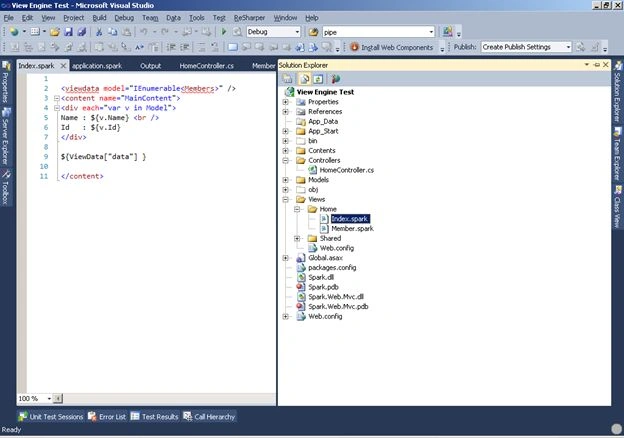Select packages.config in the tree

332,268
